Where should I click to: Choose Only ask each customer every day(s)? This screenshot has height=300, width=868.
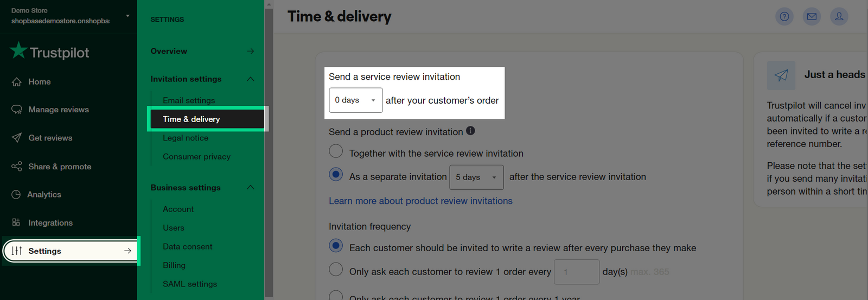tap(336, 269)
